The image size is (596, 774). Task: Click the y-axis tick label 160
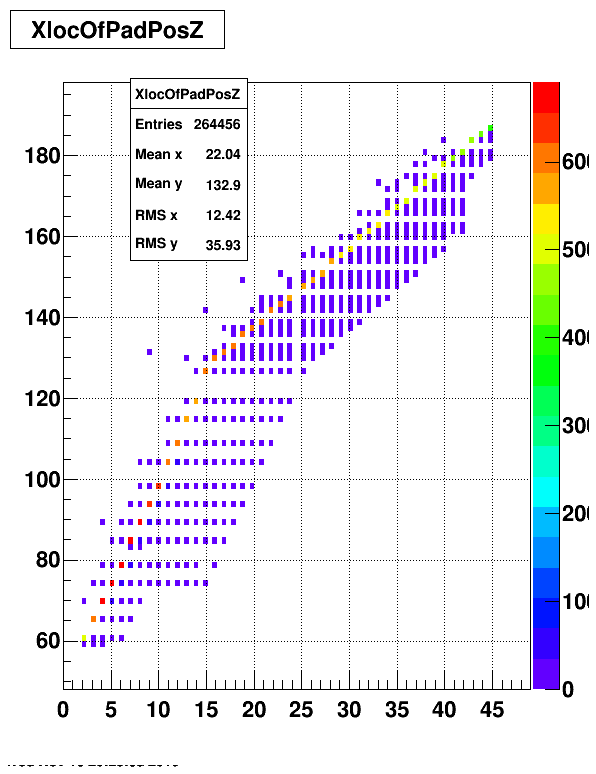pos(42,236)
